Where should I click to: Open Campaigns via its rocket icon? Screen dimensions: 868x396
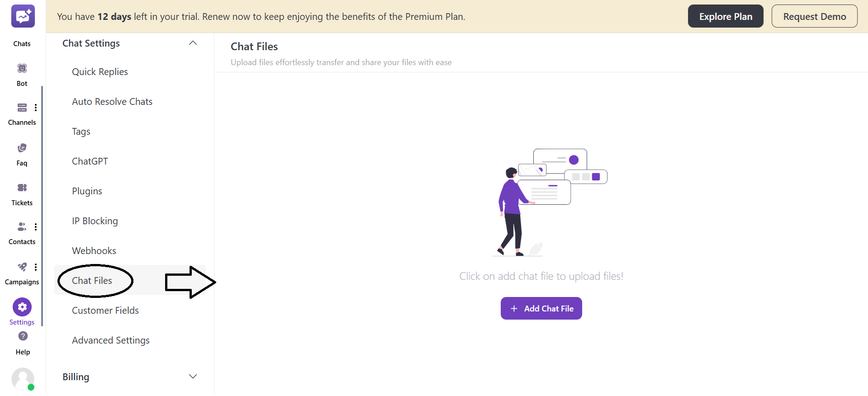pyautogui.click(x=22, y=267)
